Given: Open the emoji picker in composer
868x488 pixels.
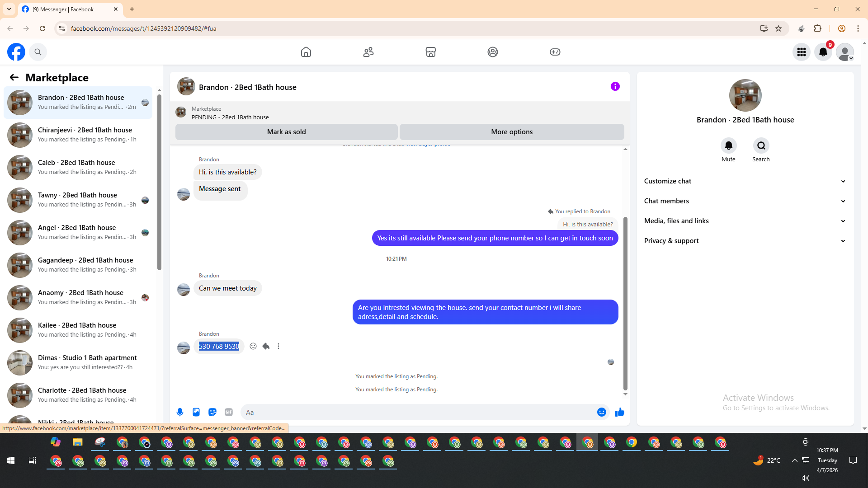Looking at the screenshot, I should click(x=602, y=412).
